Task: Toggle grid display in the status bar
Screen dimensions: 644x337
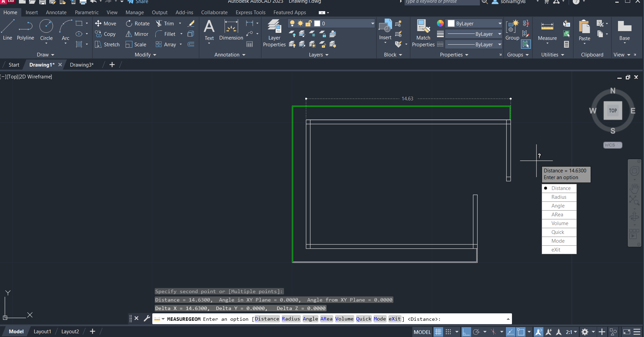Action: (438, 332)
